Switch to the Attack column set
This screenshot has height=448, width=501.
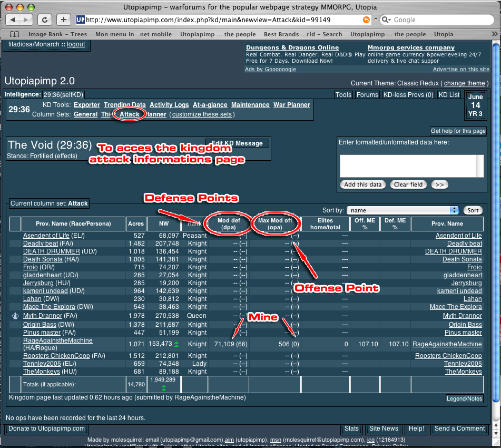coord(130,114)
